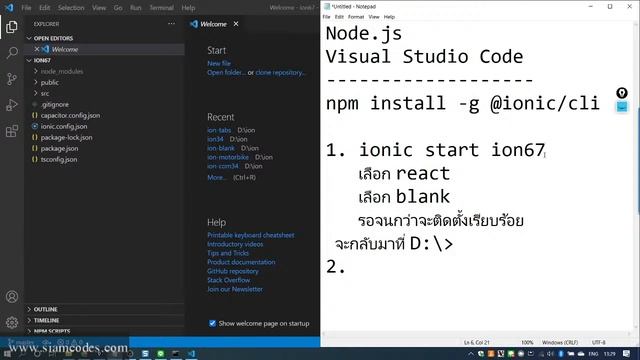The height and width of the screenshot is (360, 640).
Task: Click the green app icon in taskbar
Action: (x=160, y=353)
